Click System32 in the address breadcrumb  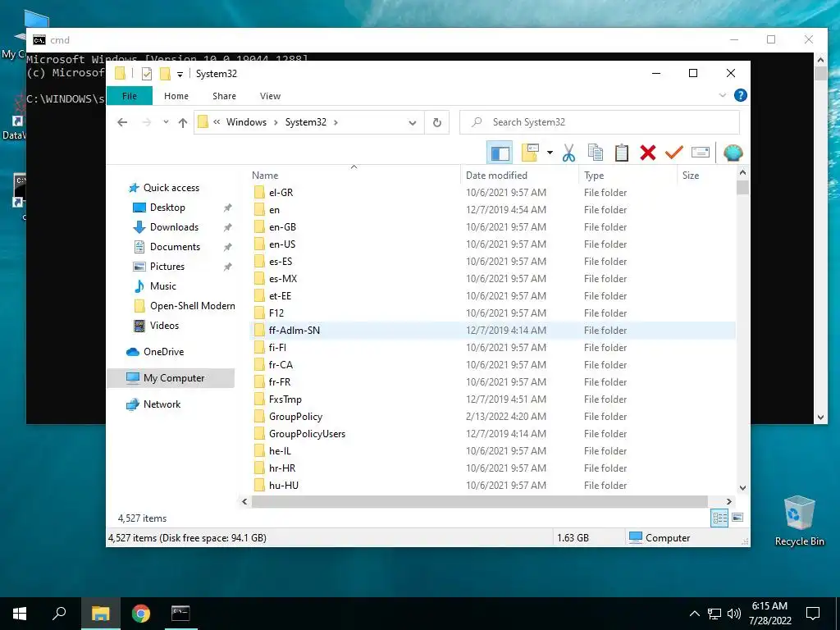pos(305,122)
